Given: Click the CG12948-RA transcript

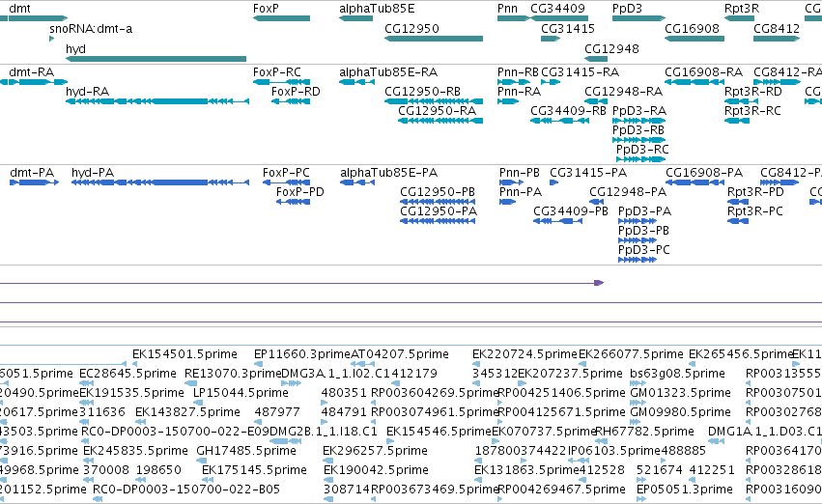Looking at the screenshot, I should pos(596,101).
